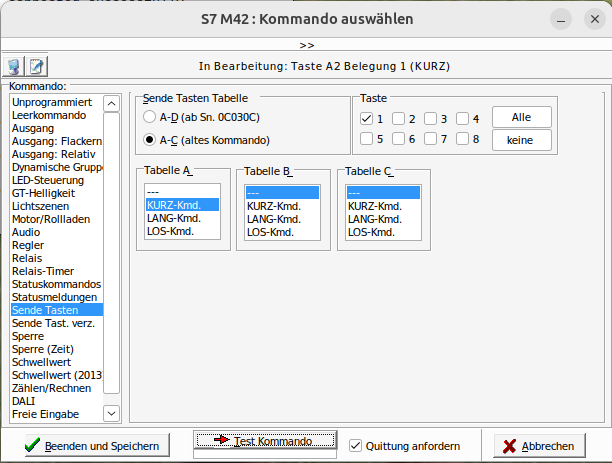Choose Motor/Rollladen command entry

pos(50,219)
